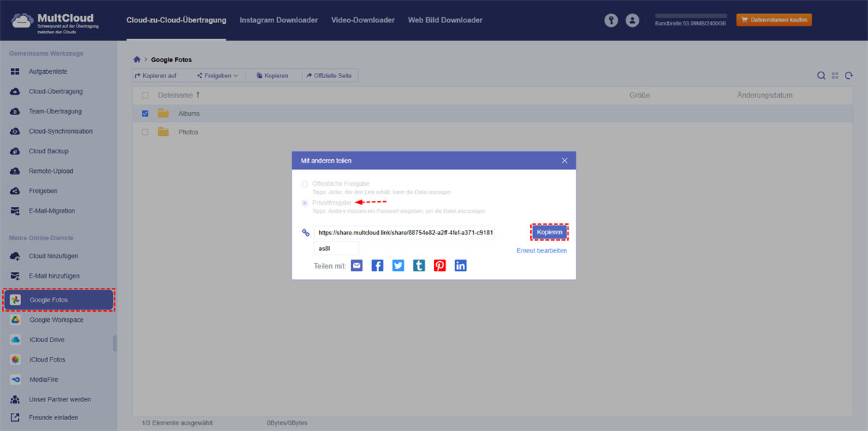Uncheck the Albums folder checkbox
This screenshot has height=431, width=868.
[145, 114]
